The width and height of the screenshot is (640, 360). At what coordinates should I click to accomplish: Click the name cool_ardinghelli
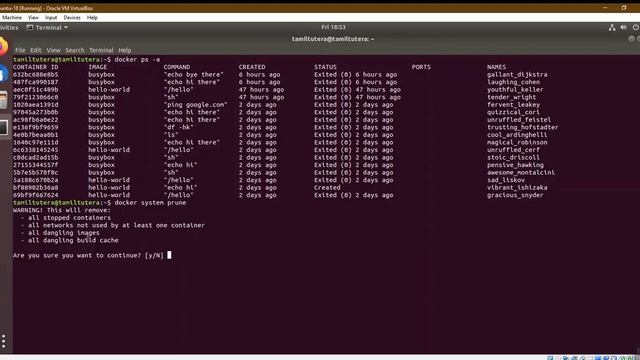517,135
